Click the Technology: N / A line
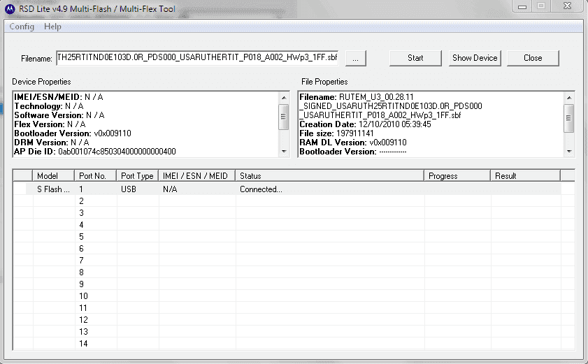This screenshot has width=588, height=364. (49, 106)
